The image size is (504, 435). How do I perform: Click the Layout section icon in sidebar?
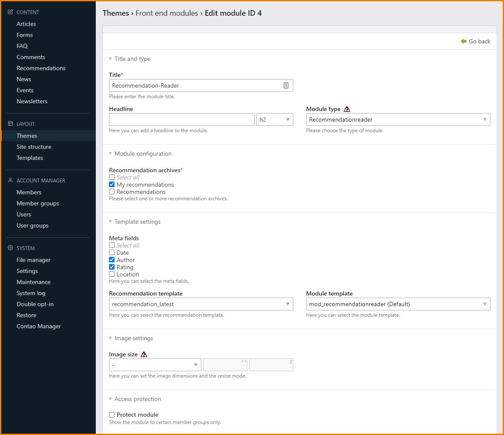point(11,124)
